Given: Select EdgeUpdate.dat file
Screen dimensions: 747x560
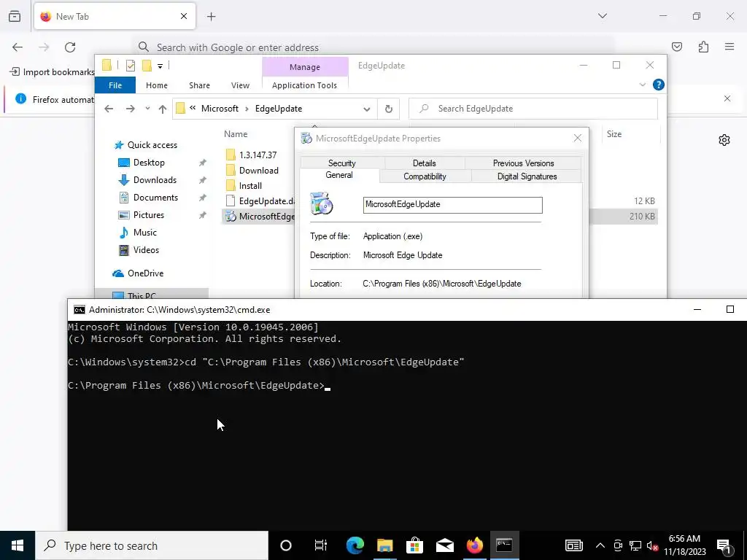Looking at the screenshot, I should (x=260, y=201).
